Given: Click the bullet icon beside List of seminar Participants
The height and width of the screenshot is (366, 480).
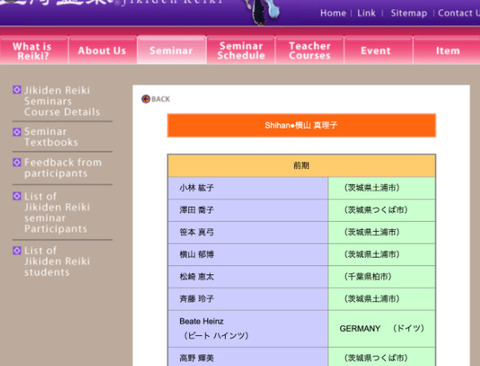Looking at the screenshot, I should pyautogui.click(x=17, y=196).
